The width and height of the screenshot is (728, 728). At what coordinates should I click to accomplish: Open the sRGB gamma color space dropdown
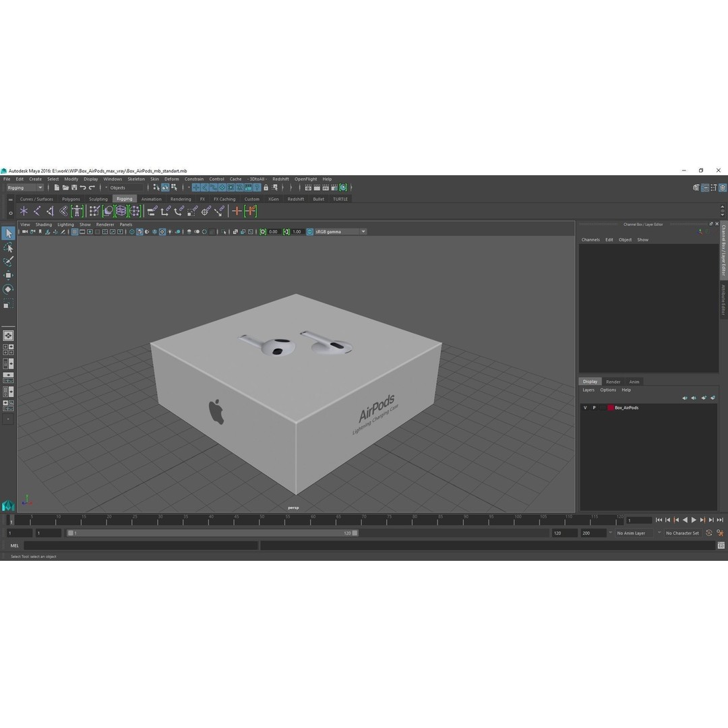point(341,232)
